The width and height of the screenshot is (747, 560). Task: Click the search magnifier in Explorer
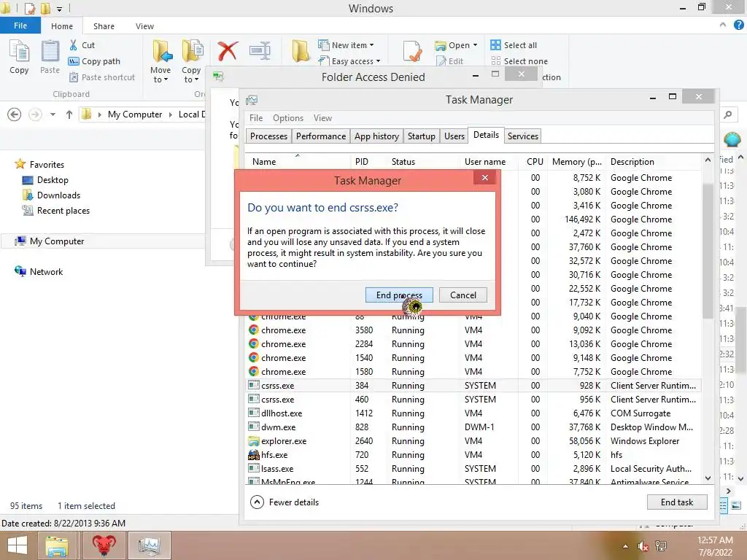(727, 114)
